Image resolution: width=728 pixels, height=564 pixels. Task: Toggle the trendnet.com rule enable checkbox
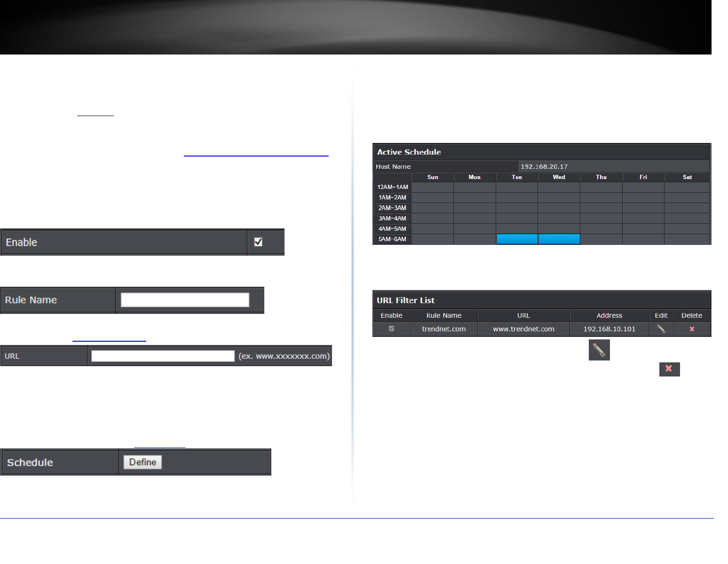coord(391,329)
